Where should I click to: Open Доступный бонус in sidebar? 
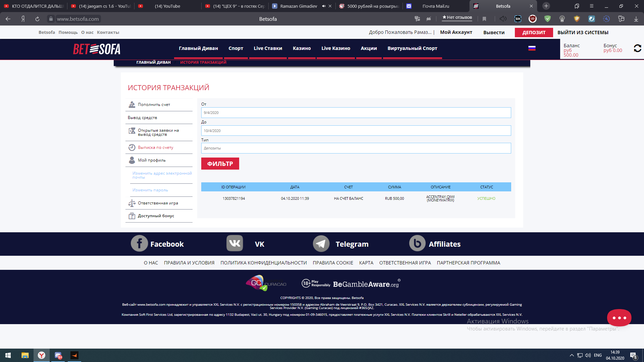tap(156, 216)
